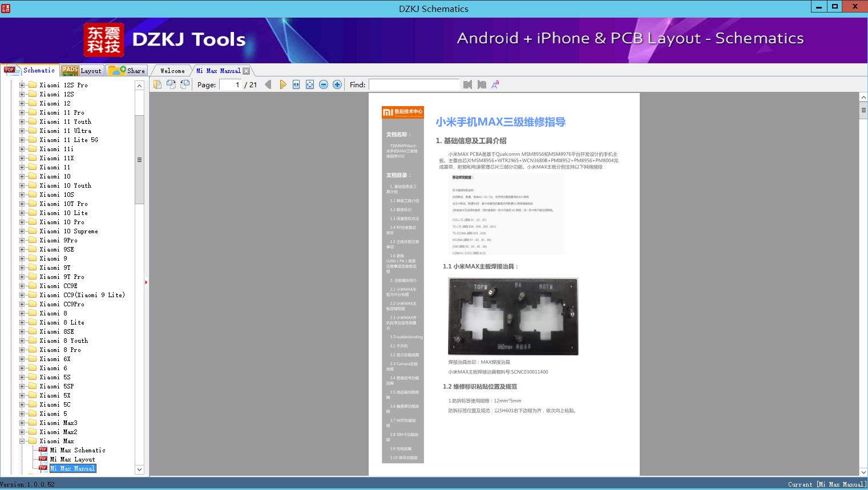Collapse the side panel with splitter arrow
The image size is (868, 490).
146,282
